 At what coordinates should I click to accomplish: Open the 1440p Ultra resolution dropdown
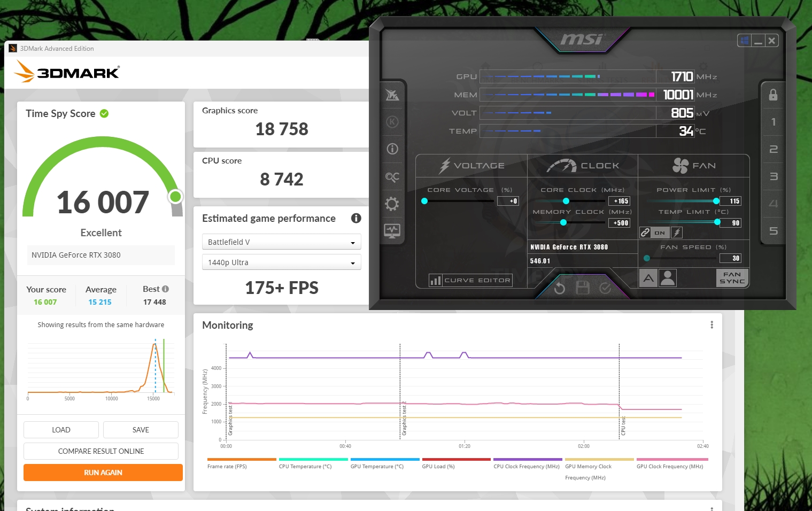(282, 262)
